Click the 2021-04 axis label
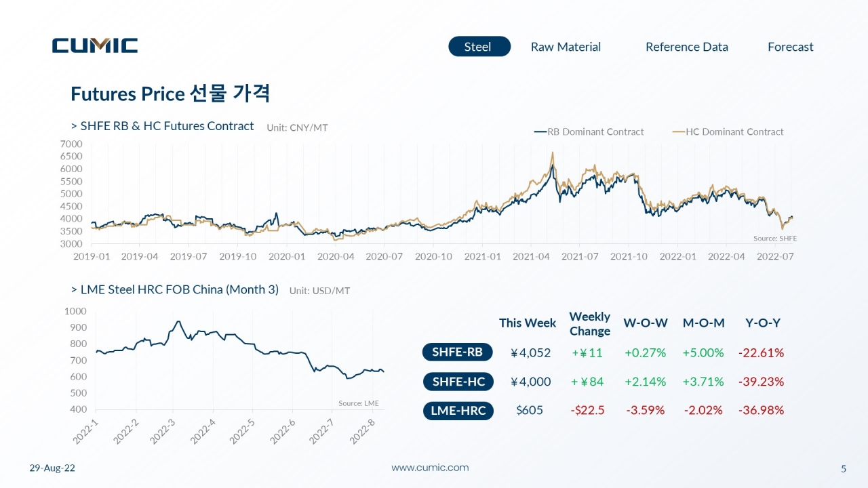Image resolution: width=868 pixels, height=488 pixels. [x=531, y=257]
